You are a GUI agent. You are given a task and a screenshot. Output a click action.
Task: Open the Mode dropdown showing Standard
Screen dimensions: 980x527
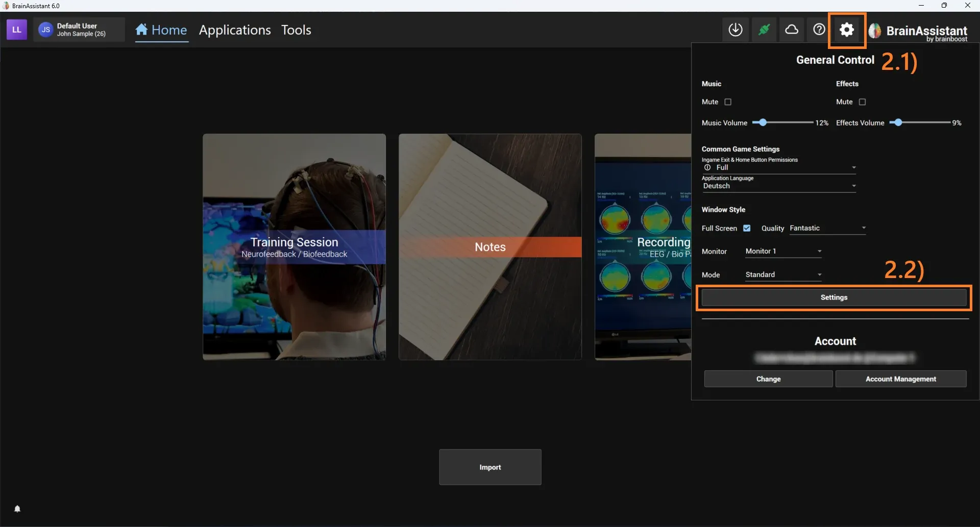783,274
